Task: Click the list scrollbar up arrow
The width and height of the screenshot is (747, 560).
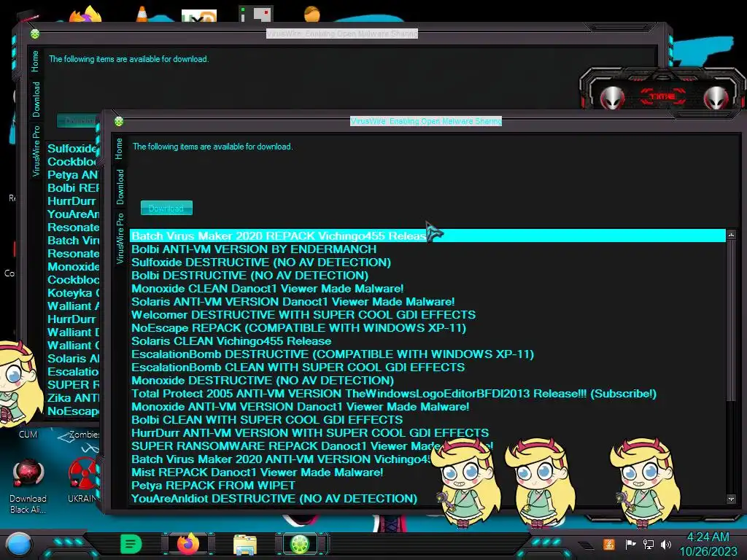Action: pyautogui.click(x=731, y=236)
